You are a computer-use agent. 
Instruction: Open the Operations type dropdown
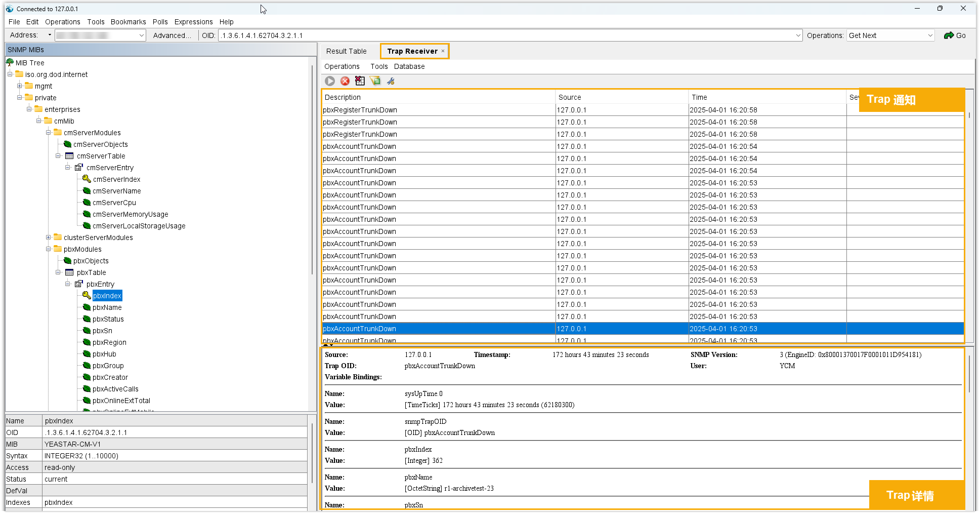(930, 35)
